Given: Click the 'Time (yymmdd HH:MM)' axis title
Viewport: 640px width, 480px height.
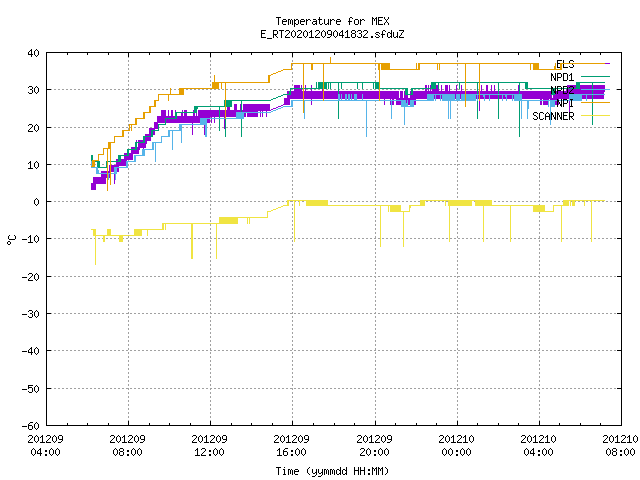Looking at the screenshot, I should point(332,471).
